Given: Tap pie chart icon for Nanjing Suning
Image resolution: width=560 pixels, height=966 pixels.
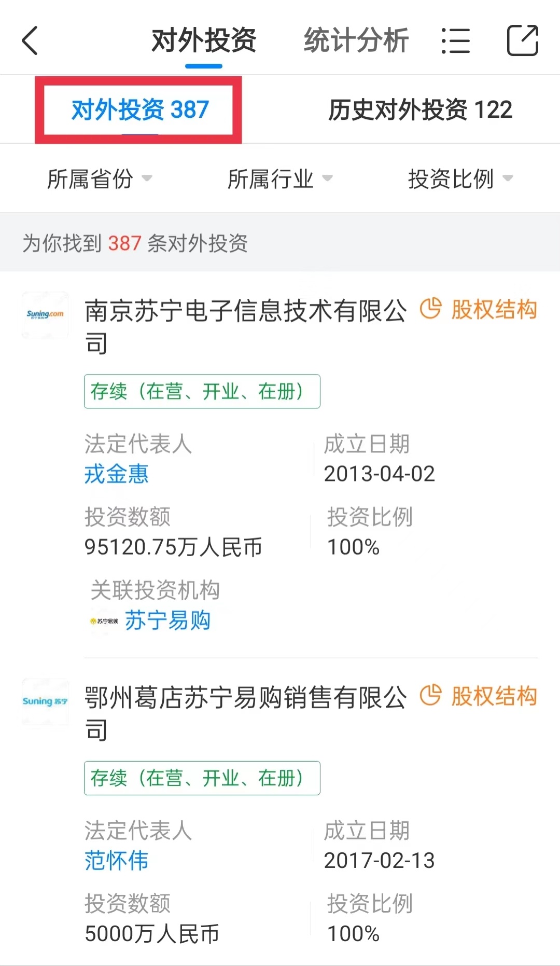Looking at the screenshot, I should click(x=430, y=309).
